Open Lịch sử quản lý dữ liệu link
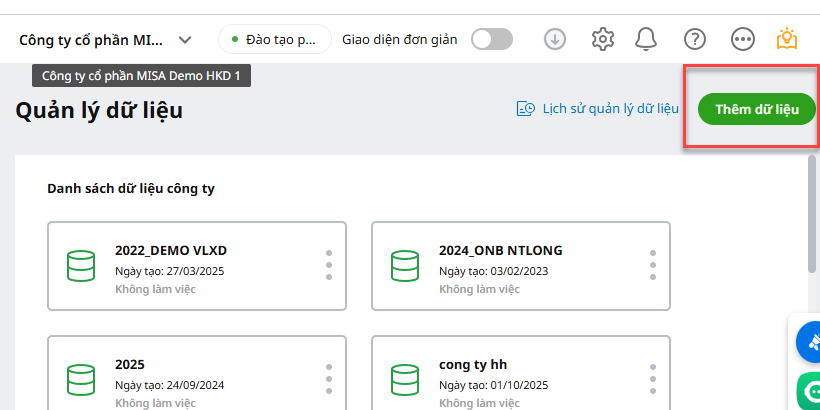820x410 pixels. tap(598, 109)
